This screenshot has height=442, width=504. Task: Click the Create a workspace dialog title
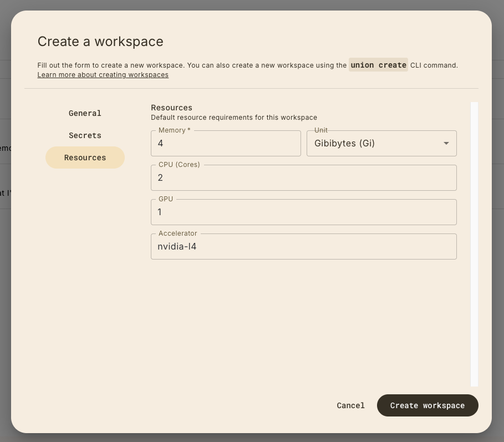100,42
